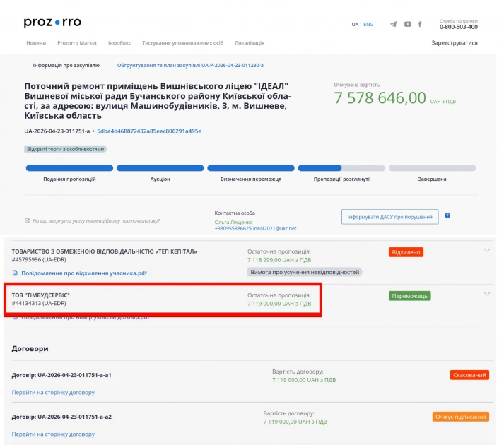
Task: Switch language to UA
Action: (x=355, y=25)
